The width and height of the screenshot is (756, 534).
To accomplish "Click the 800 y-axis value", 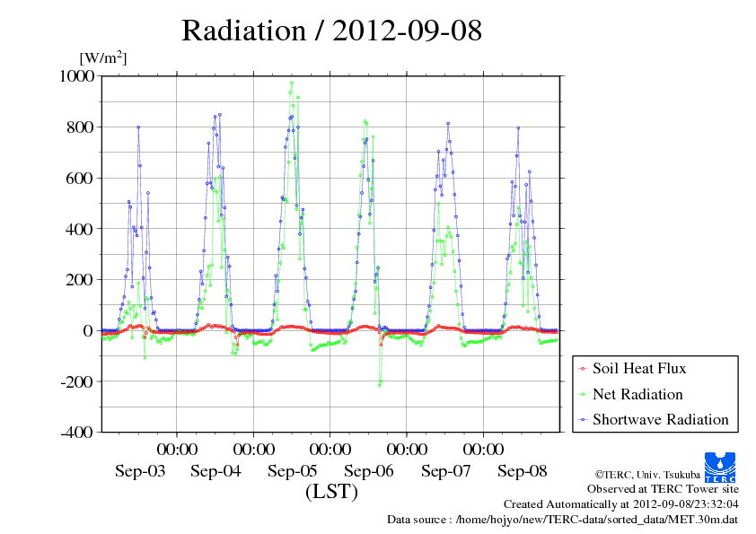I will pyautogui.click(x=80, y=127).
